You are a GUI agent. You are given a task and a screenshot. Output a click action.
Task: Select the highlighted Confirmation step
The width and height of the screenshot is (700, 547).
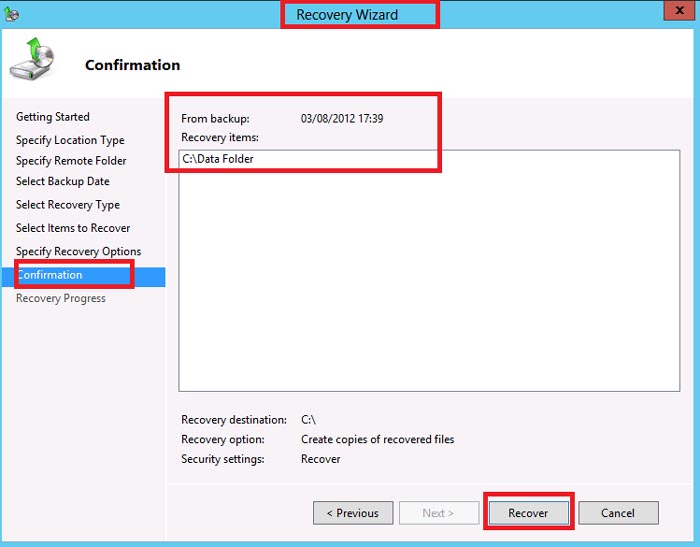tap(83, 275)
